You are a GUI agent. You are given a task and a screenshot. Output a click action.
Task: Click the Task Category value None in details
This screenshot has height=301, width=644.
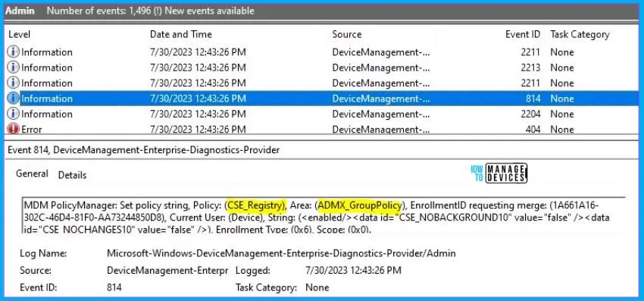317,287
